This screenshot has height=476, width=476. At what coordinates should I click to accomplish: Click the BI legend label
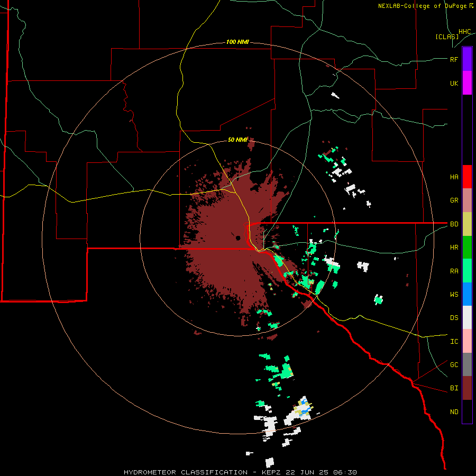454,388
